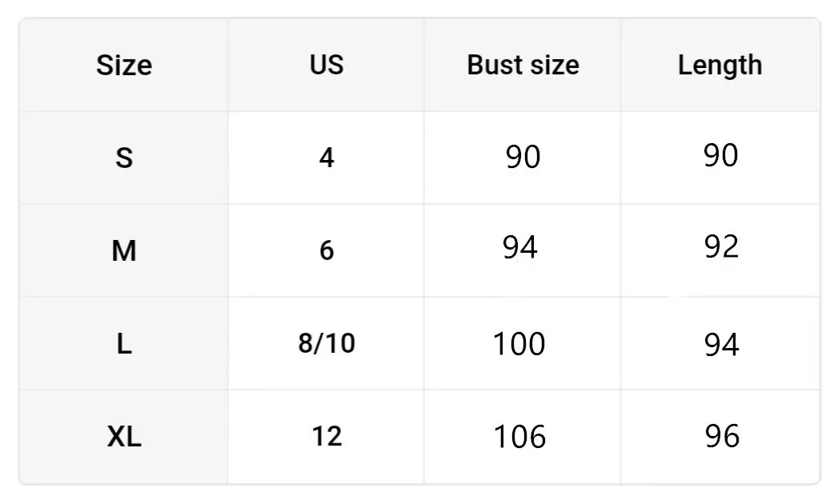Select bust size 100 cell
838x504 pixels.
519,344
